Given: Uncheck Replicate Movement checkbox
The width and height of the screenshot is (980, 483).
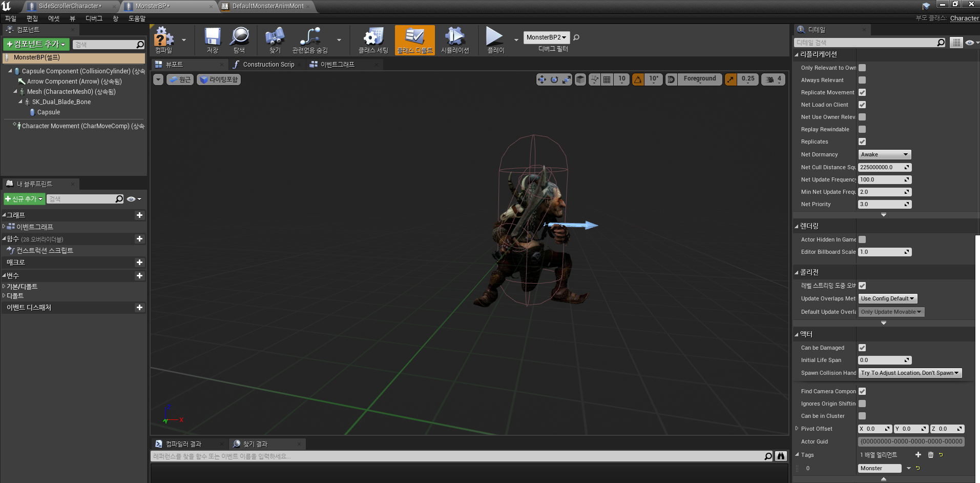Looking at the screenshot, I should 862,92.
